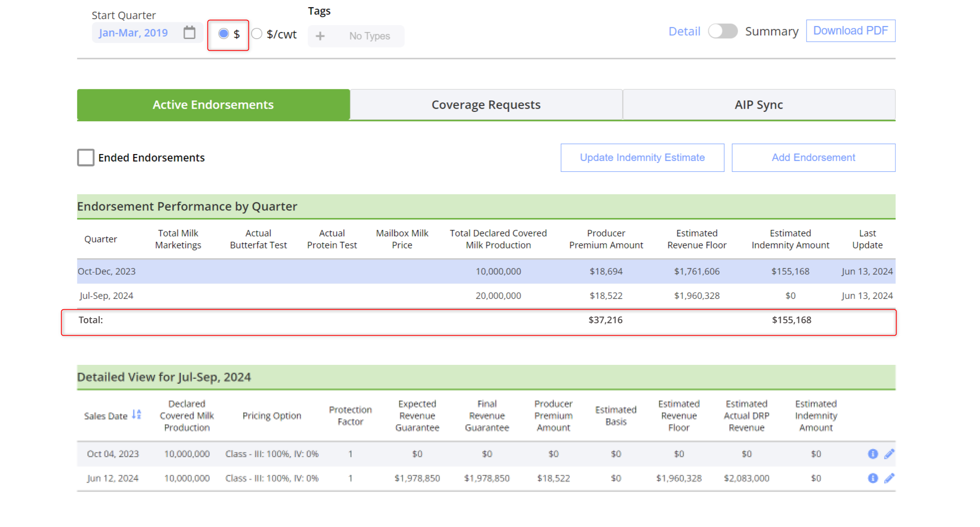Toggle Detail/Summary view switch
The width and height of the screenshot is (980, 527).
click(x=723, y=31)
